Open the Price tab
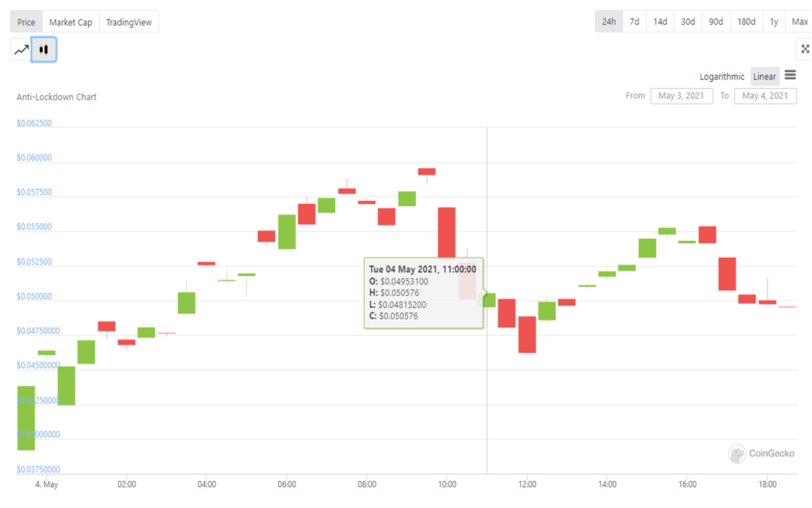The height and width of the screenshot is (508, 812). [26, 22]
